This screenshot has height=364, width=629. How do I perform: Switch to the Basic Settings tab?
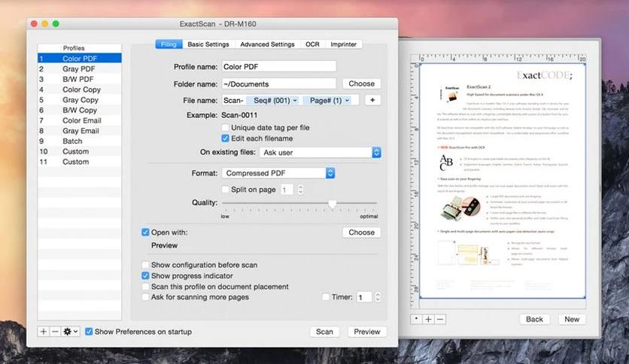[x=208, y=44]
